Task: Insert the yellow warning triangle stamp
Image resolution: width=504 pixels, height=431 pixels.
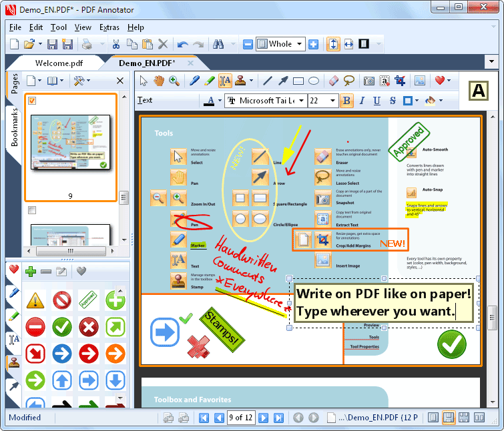Action: pyautogui.click(x=35, y=300)
